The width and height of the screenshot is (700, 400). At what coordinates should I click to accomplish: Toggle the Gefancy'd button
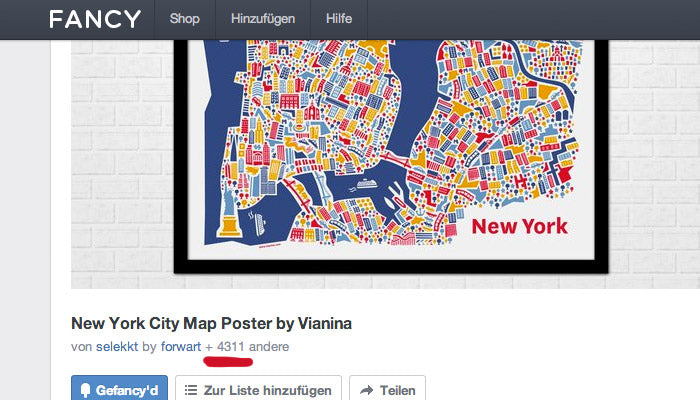pos(119,388)
